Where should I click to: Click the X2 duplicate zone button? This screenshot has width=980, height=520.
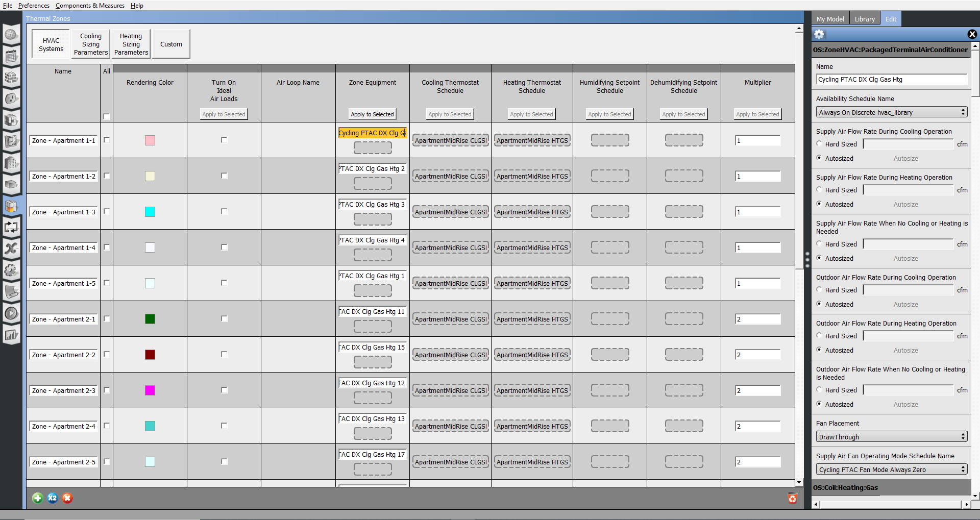click(x=53, y=498)
